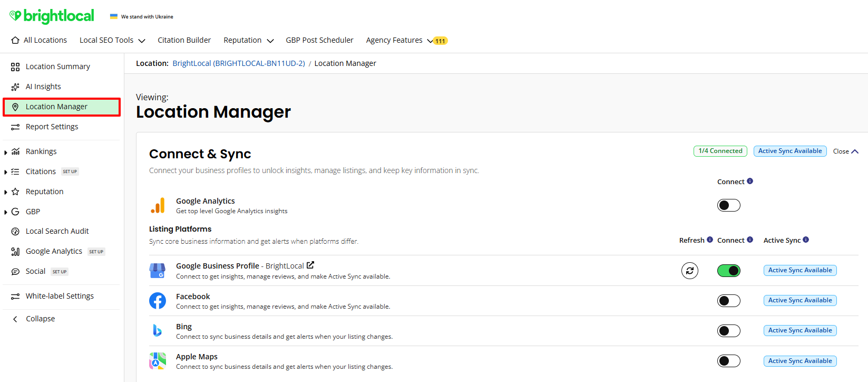Open Citation Builder menu item
The width and height of the screenshot is (868, 382).
(184, 40)
